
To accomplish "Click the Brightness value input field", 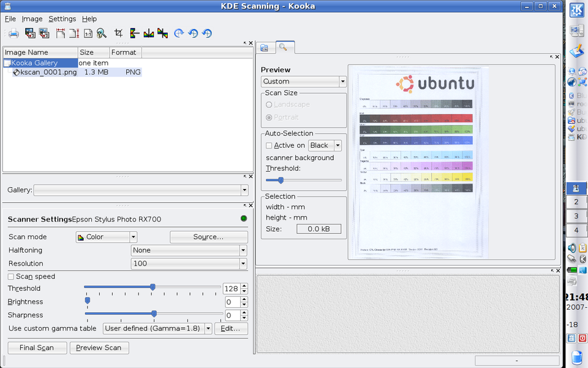I will 233,302.
